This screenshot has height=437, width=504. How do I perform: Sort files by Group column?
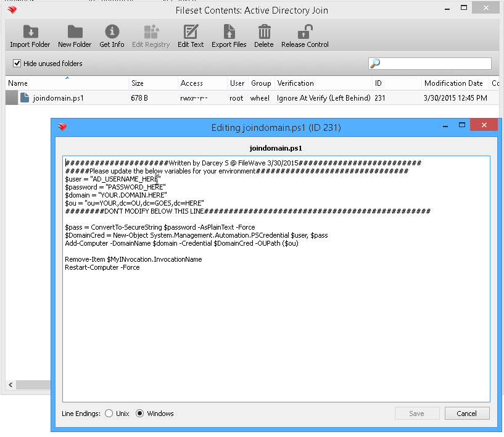tap(261, 83)
